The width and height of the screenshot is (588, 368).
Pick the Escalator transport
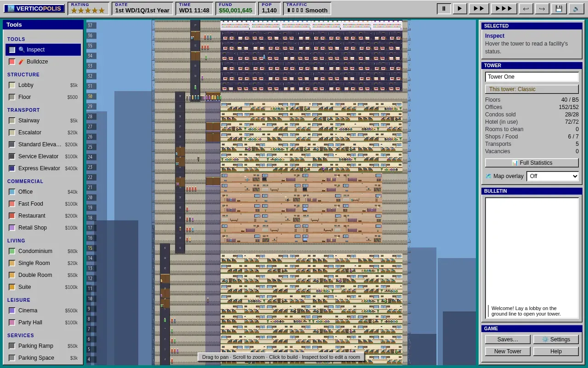click(x=43, y=132)
